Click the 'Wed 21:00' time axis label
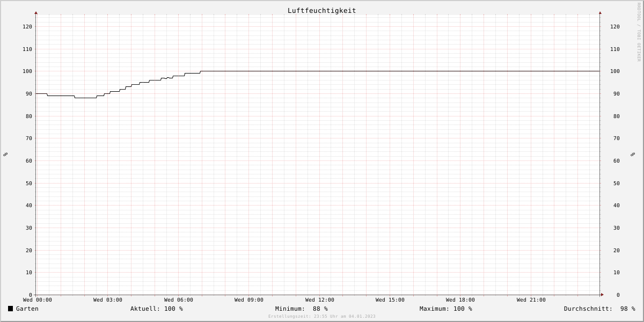The image size is (644, 322). [x=531, y=300]
